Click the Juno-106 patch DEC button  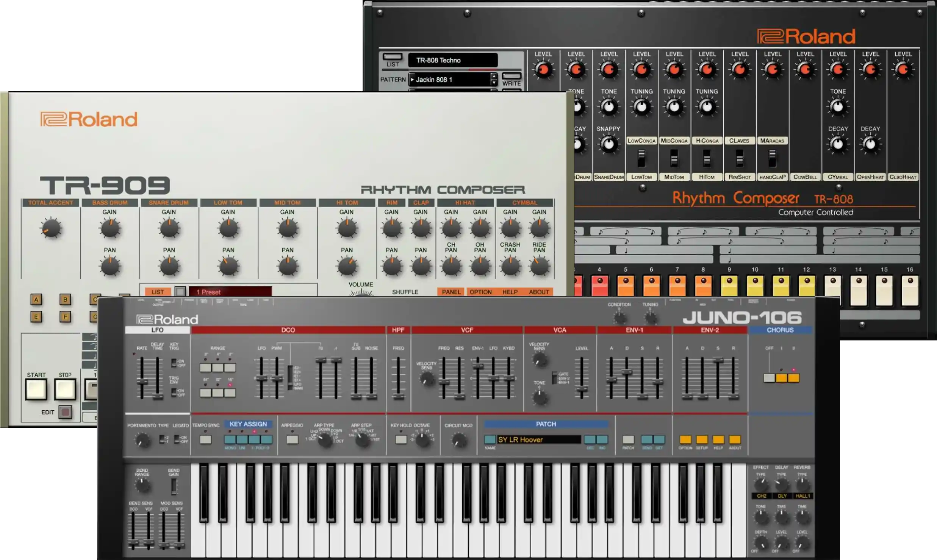tap(590, 440)
